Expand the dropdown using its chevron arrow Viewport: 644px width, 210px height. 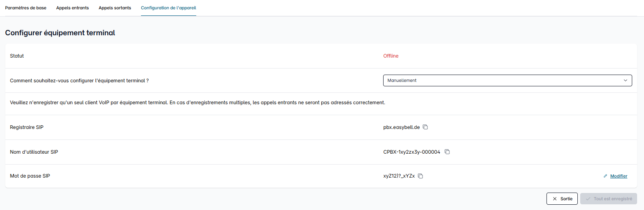pyautogui.click(x=625, y=80)
